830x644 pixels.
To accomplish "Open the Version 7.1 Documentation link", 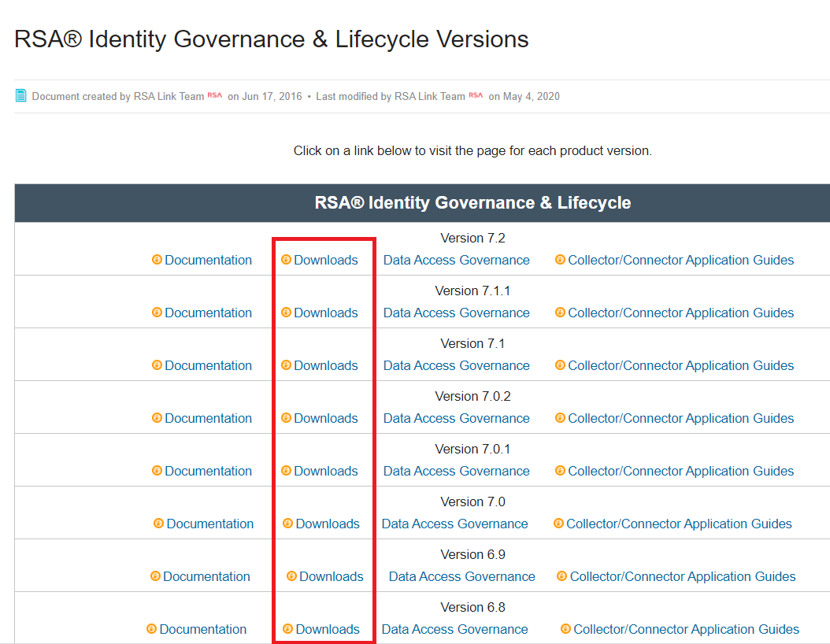I will click(x=208, y=365).
